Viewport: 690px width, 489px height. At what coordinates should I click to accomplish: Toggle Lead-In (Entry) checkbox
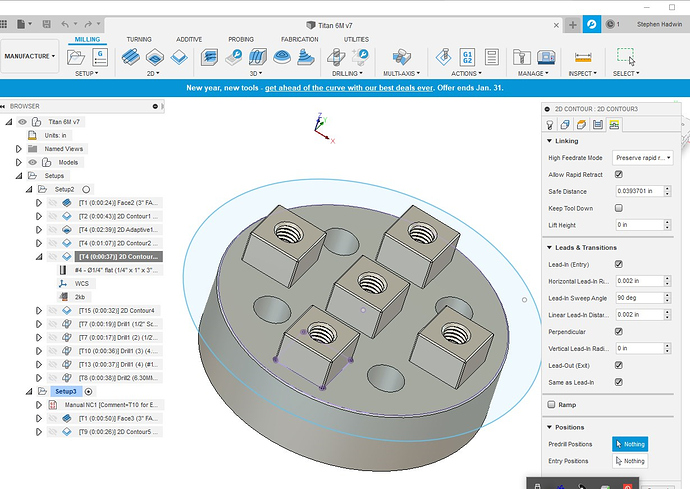[619, 264]
